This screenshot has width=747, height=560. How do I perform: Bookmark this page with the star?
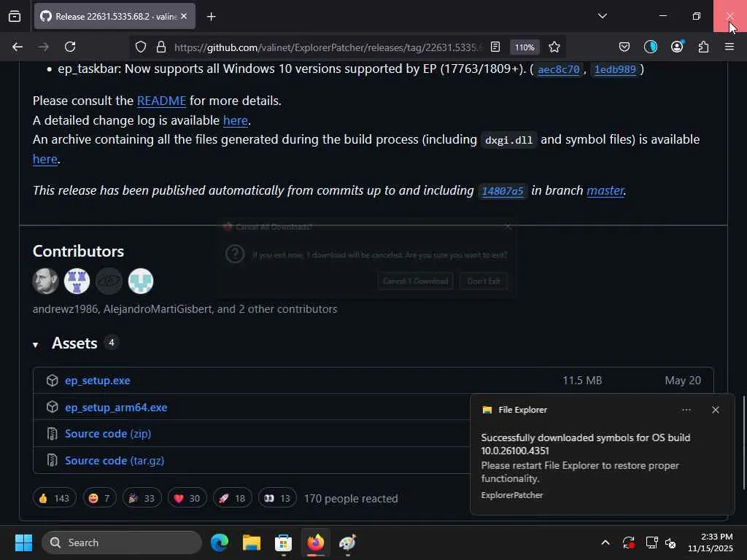[x=554, y=47]
